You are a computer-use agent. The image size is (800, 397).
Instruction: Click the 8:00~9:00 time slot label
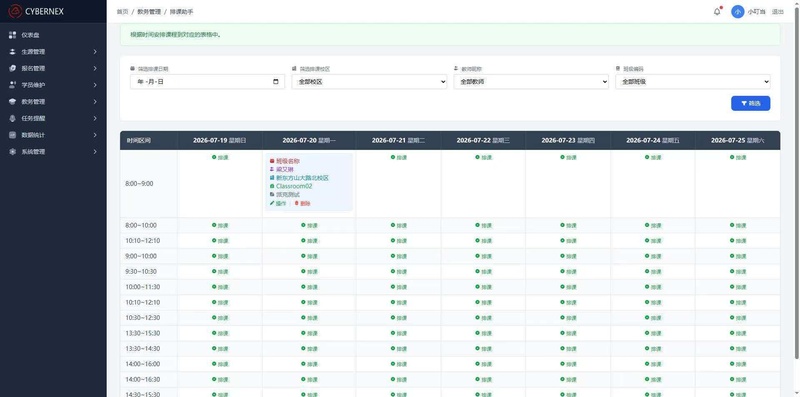pyautogui.click(x=139, y=184)
